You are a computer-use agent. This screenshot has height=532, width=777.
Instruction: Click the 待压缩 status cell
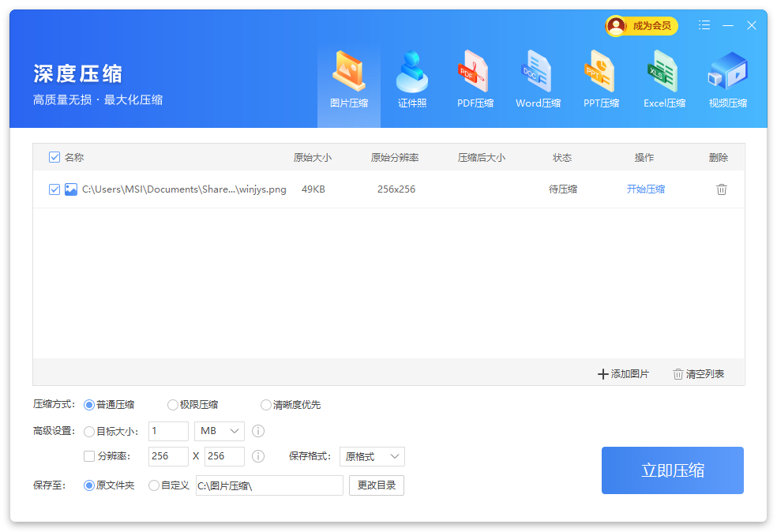563,189
